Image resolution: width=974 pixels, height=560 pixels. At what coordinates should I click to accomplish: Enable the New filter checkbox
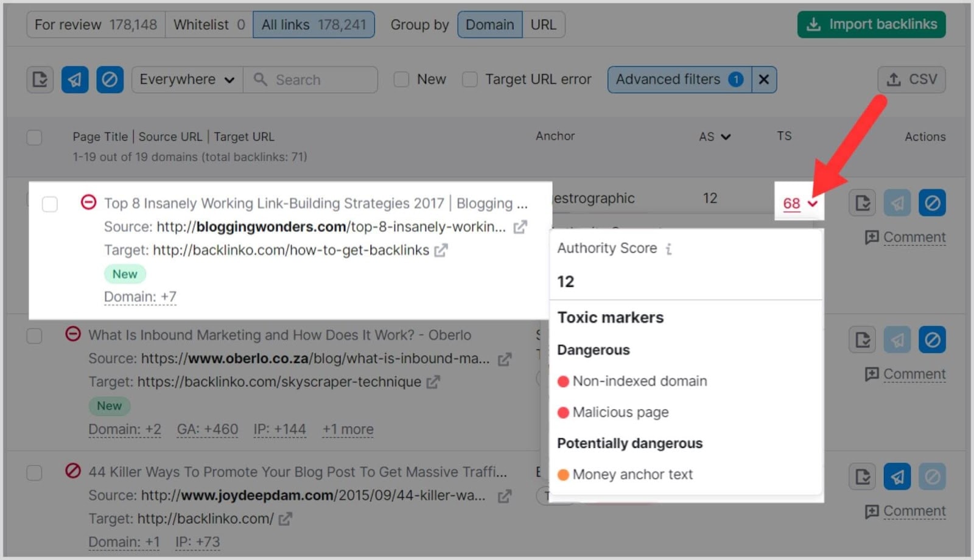click(x=401, y=79)
